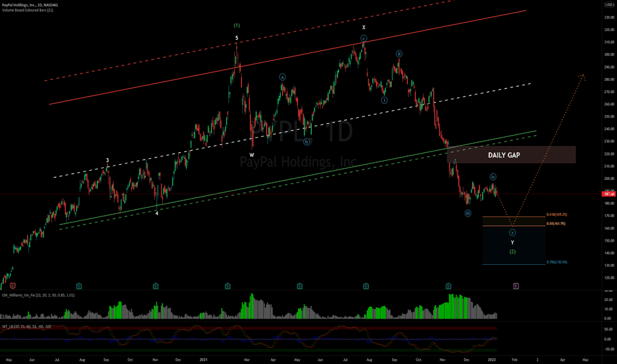The height and width of the screenshot is (364, 617).
Task: Click the '2021' label on the time axis
Action: (x=203, y=359)
